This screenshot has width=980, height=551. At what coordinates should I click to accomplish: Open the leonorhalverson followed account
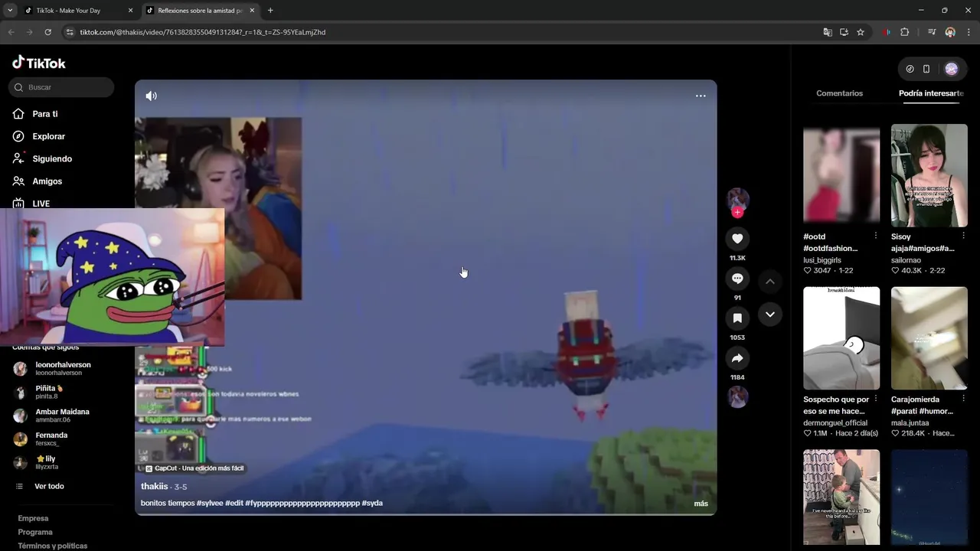pos(61,369)
